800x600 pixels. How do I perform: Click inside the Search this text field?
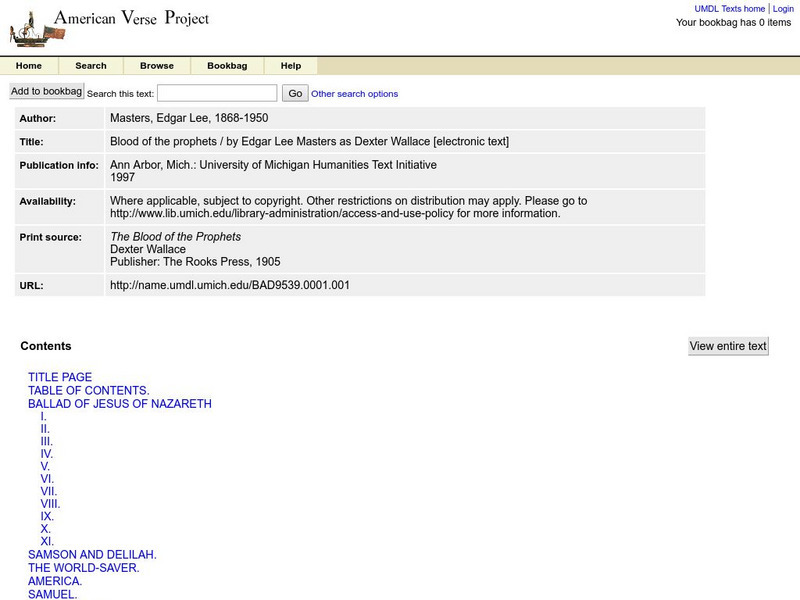(x=213, y=91)
